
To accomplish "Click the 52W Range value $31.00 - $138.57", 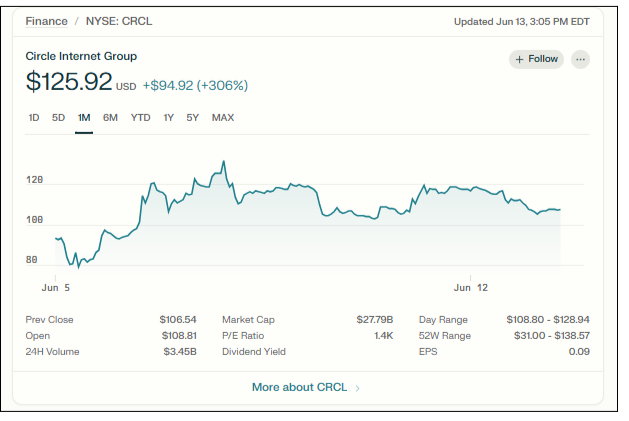I will tap(552, 336).
